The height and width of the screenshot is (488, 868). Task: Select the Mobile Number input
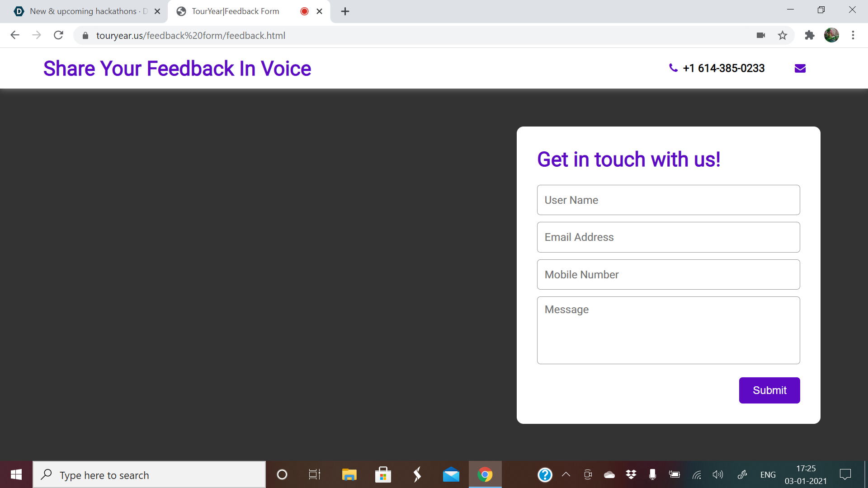(668, 275)
